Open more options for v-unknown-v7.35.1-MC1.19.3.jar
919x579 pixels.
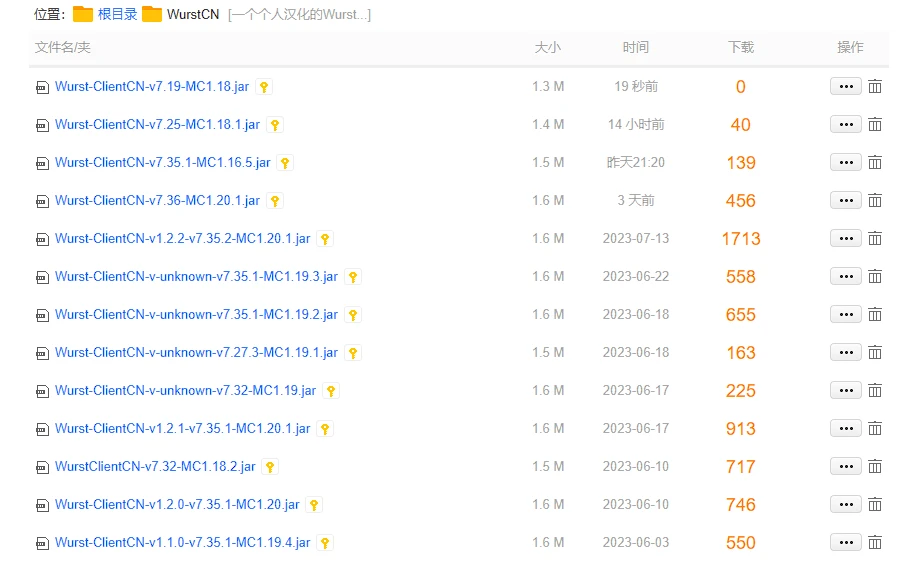[846, 277]
